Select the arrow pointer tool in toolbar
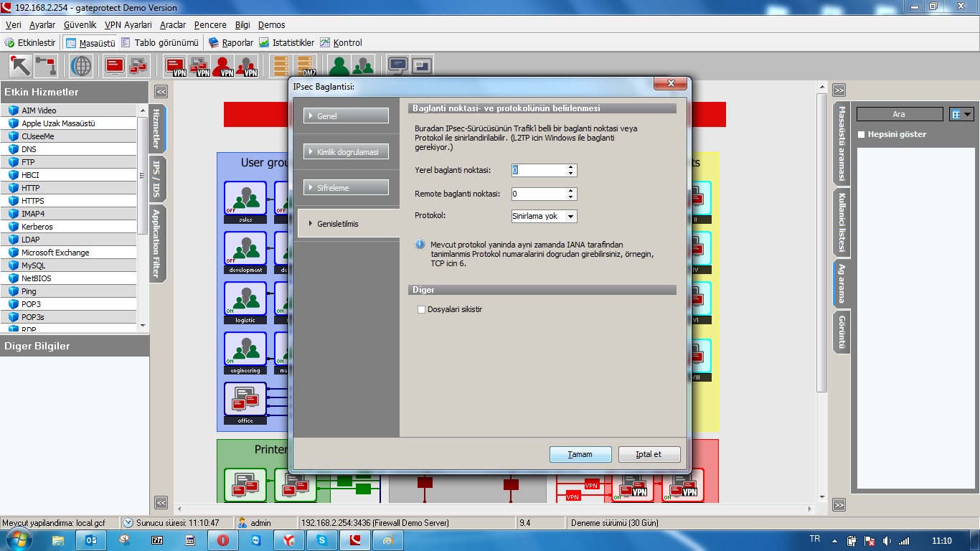 point(20,66)
